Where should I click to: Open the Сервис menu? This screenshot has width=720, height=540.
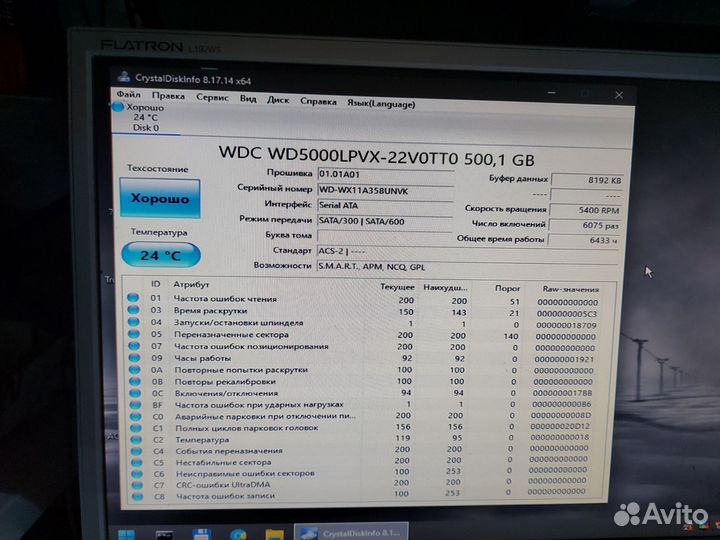(x=212, y=97)
